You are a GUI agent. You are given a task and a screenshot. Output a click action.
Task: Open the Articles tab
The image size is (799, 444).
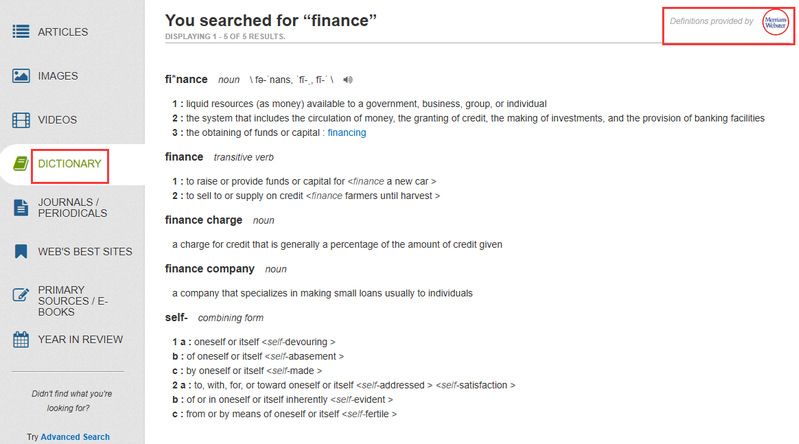click(63, 32)
